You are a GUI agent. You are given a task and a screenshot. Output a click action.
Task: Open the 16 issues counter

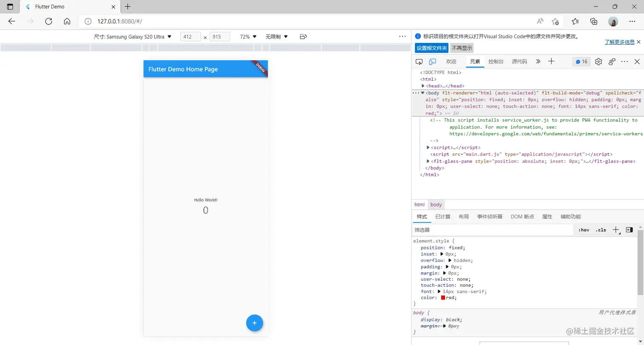coord(581,62)
